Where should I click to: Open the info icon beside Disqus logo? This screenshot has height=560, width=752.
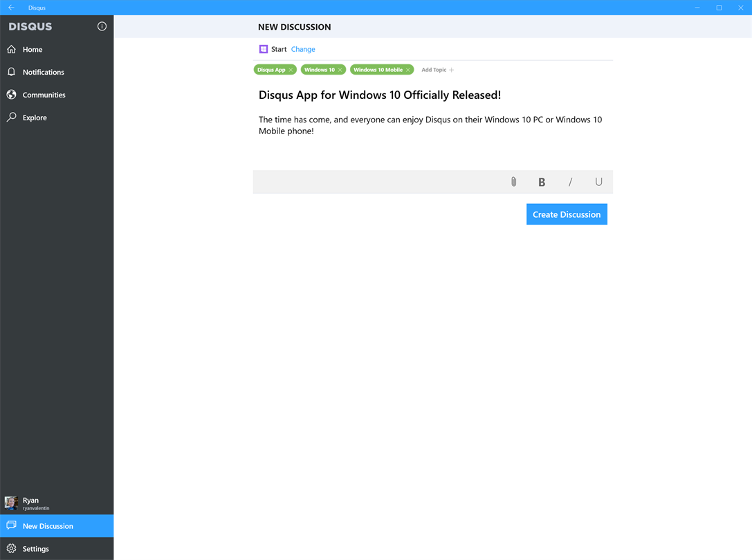click(x=102, y=26)
